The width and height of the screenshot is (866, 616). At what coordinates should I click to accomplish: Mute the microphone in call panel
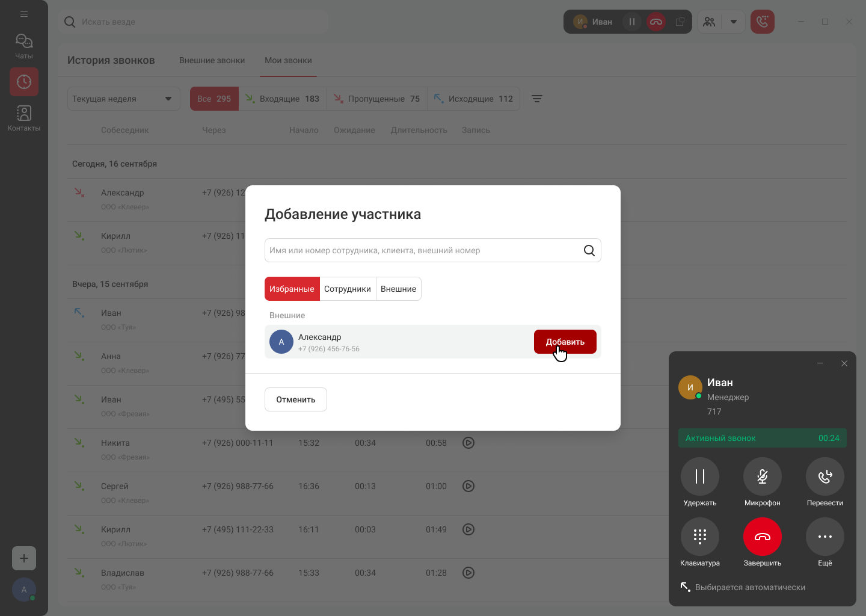point(762,476)
